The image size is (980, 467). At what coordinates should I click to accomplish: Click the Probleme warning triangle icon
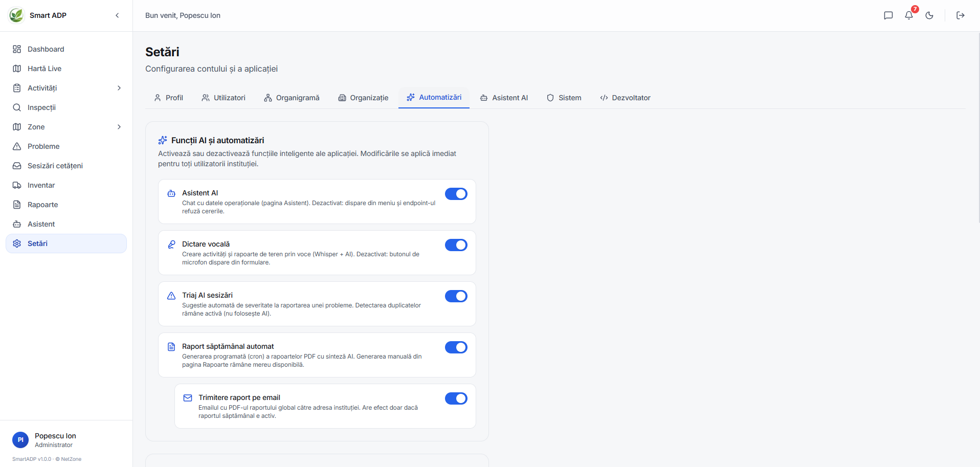pos(17,146)
